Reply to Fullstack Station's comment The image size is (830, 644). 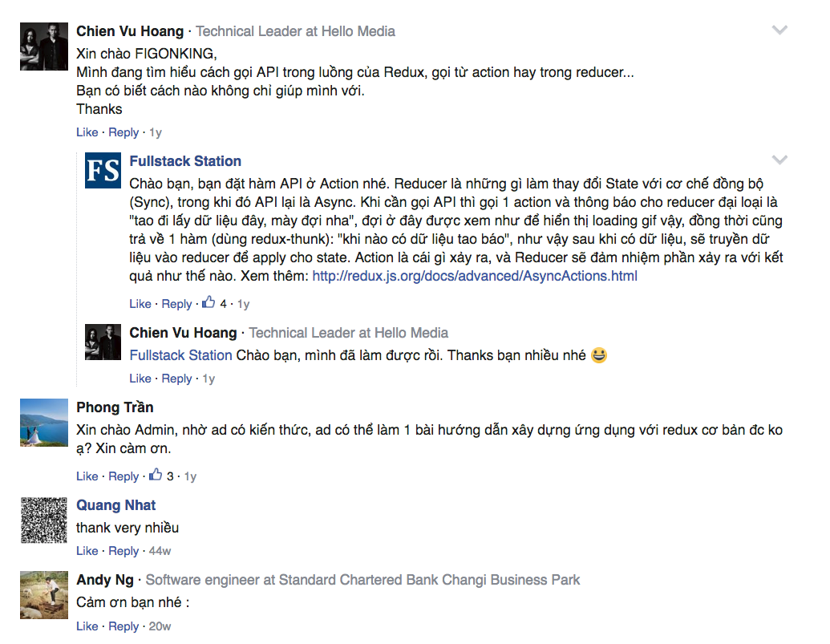pyautogui.click(x=176, y=304)
